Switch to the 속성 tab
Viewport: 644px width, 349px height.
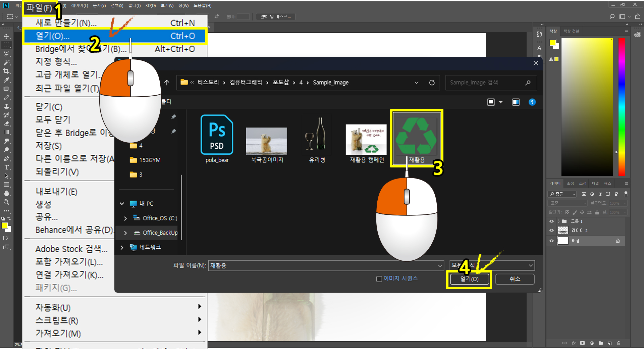[x=570, y=183]
